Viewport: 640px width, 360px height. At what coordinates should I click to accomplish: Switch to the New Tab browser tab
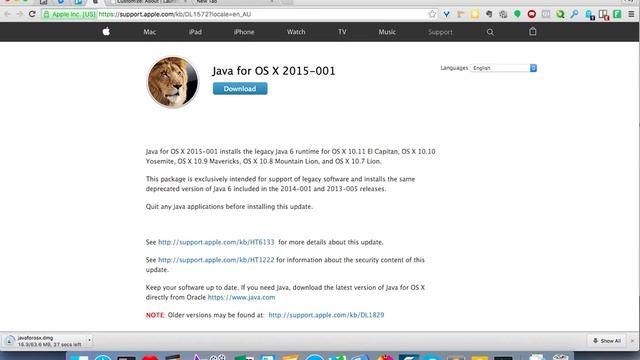point(233,2)
